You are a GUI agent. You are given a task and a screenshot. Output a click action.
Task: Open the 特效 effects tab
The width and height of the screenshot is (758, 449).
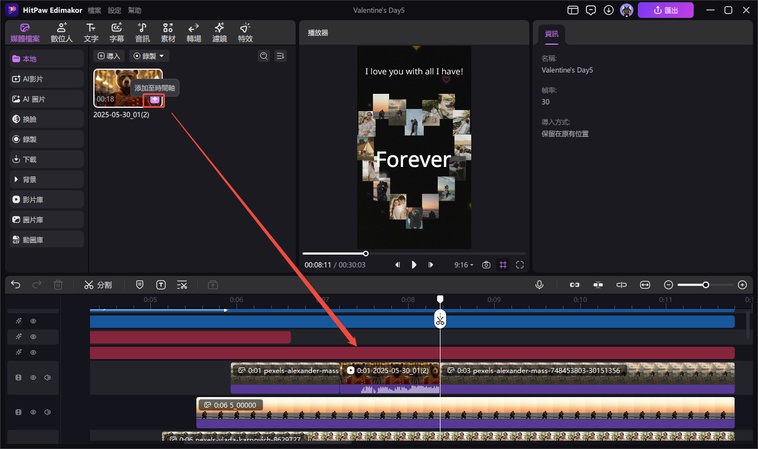[x=245, y=32]
